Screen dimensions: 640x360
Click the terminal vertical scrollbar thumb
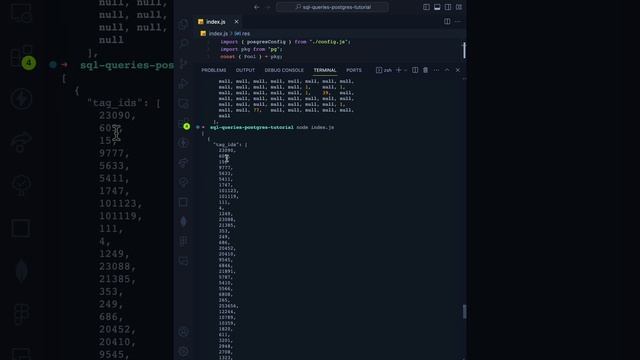[464, 311]
